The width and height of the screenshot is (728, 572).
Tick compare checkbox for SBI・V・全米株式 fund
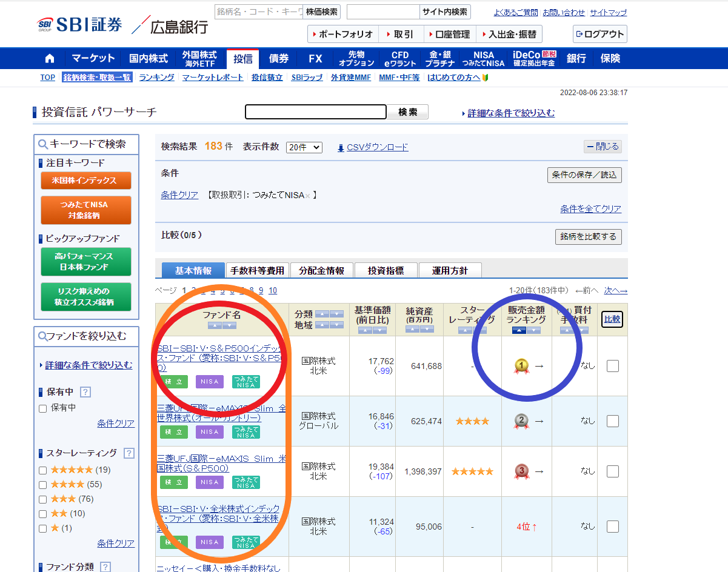(613, 527)
